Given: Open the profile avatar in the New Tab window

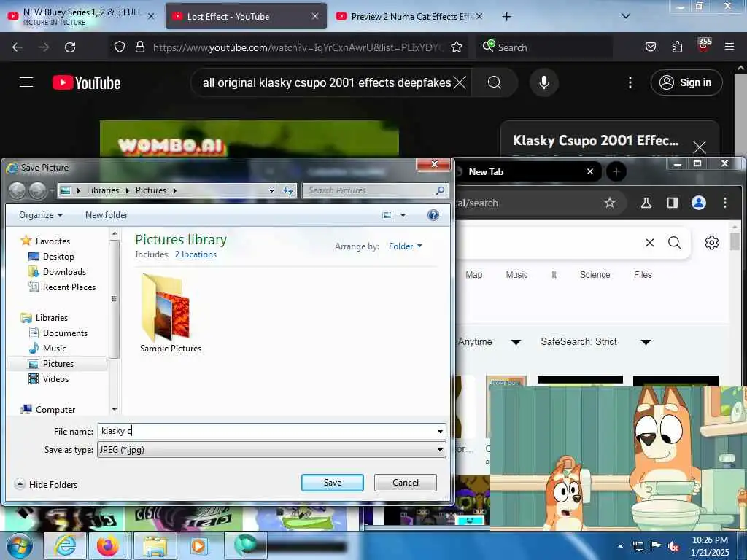Looking at the screenshot, I should click(698, 203).
